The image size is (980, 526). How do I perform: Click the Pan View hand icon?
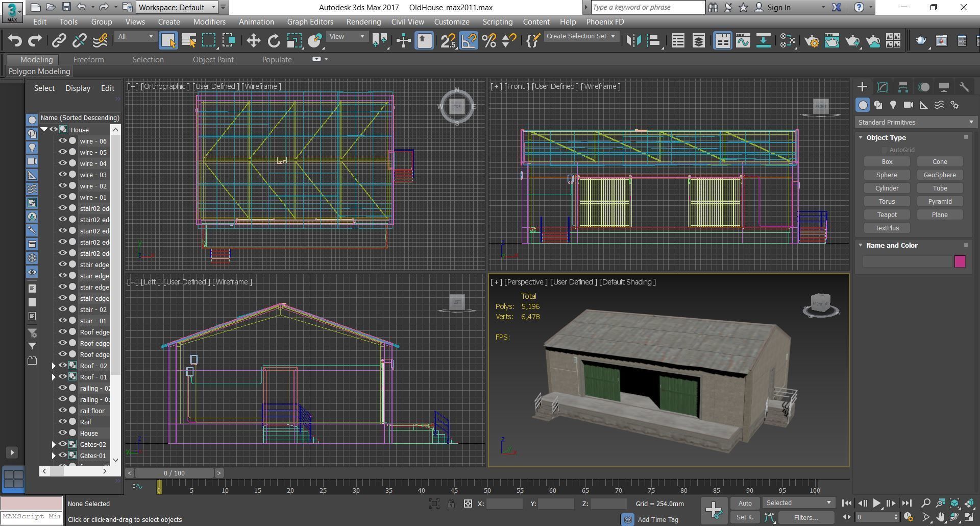pos(940,517)
